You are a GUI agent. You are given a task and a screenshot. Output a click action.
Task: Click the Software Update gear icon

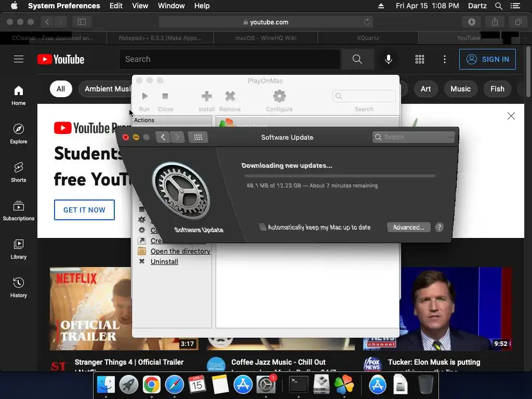[x=181, y=191]
